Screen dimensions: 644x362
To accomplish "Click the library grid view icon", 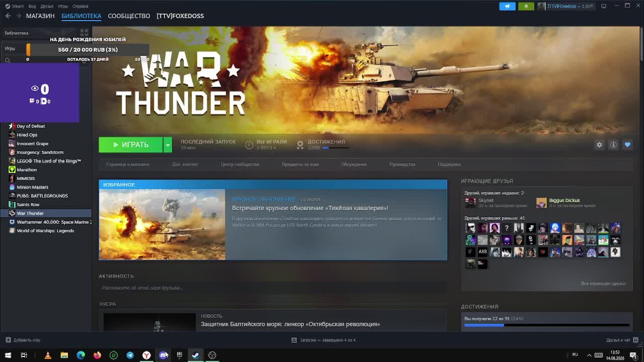I will (x=84, y=33).
